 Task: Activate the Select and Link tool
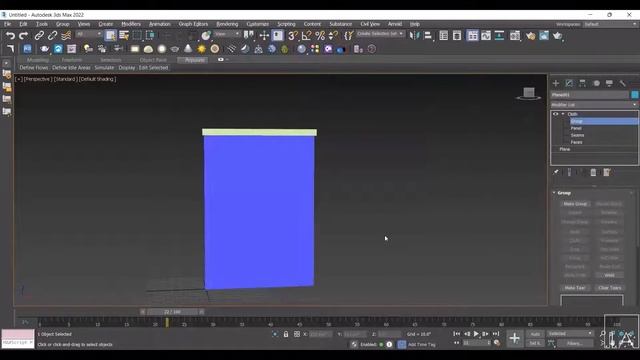[39, 36]
